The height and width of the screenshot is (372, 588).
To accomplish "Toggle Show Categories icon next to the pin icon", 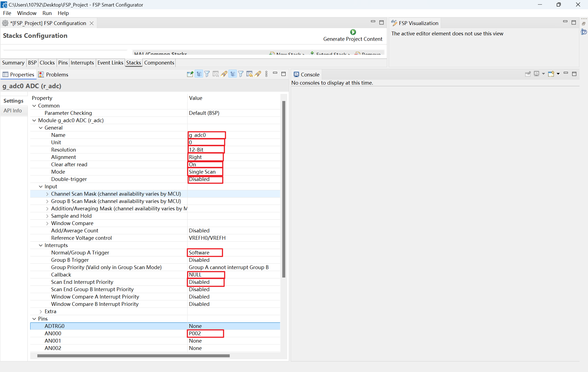I will (199, 74).
